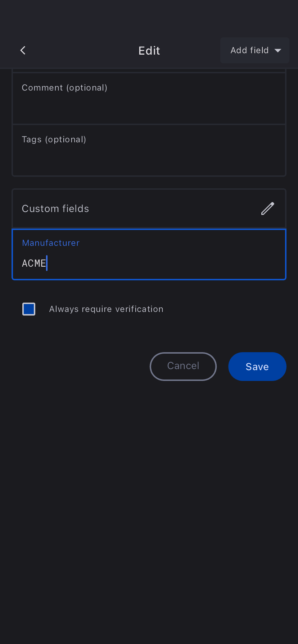Click the Edit page title
The width and height of the screenshot is (298, 644).
[149, 51]
